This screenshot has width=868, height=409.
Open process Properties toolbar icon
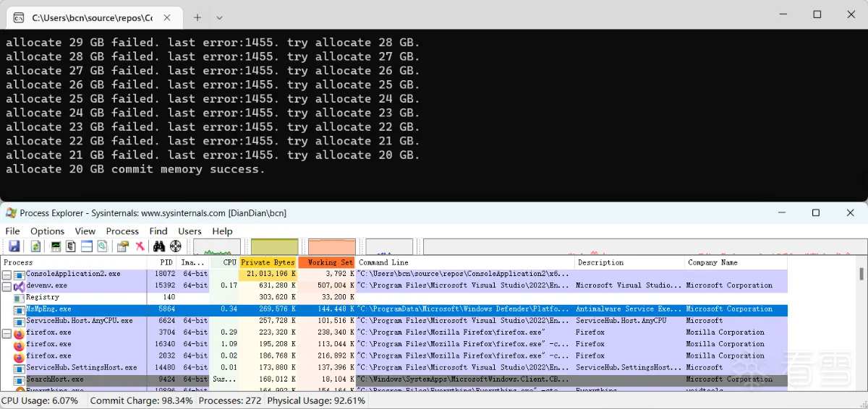[x=123, y=246]
